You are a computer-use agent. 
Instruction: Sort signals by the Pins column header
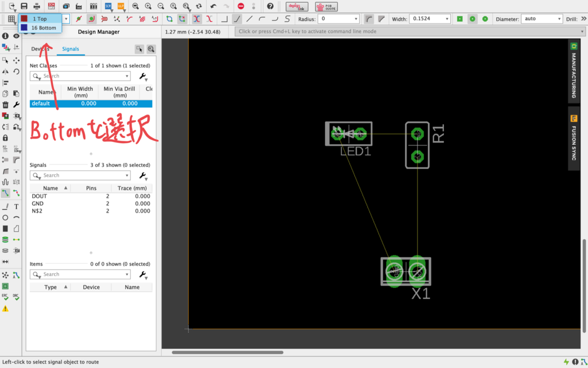91,188
